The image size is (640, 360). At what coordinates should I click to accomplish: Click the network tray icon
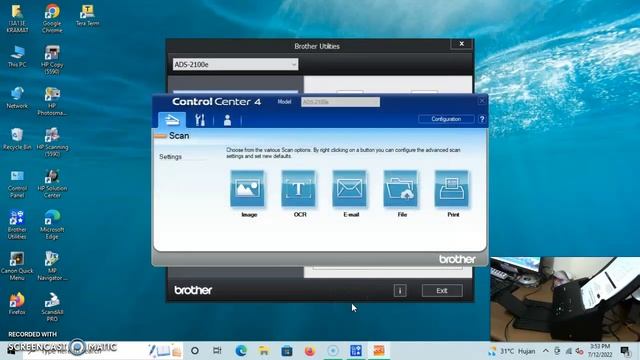pyautogui.click(x=569, y=351)
